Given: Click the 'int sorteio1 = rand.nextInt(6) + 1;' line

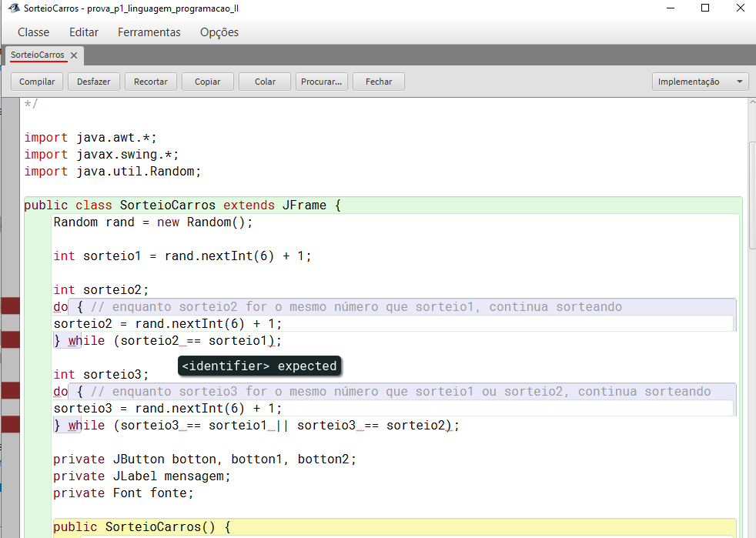Looking at the screenshot, I should [x=182, y=256].
